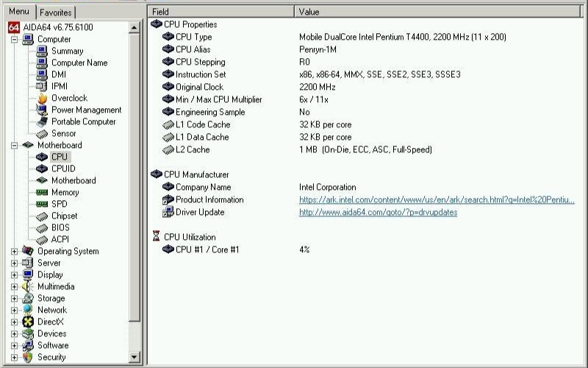Click the Memory module green icon
588x368 pixels.
[42, 192]
